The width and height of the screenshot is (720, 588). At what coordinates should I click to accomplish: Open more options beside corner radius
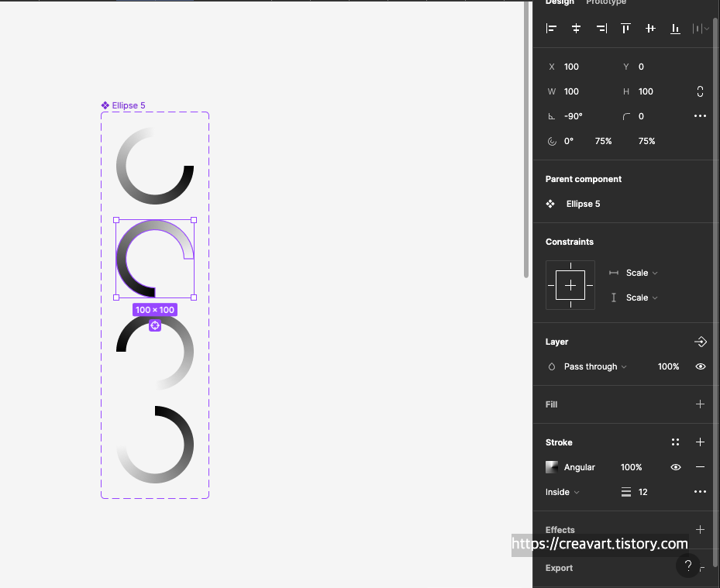701,116
